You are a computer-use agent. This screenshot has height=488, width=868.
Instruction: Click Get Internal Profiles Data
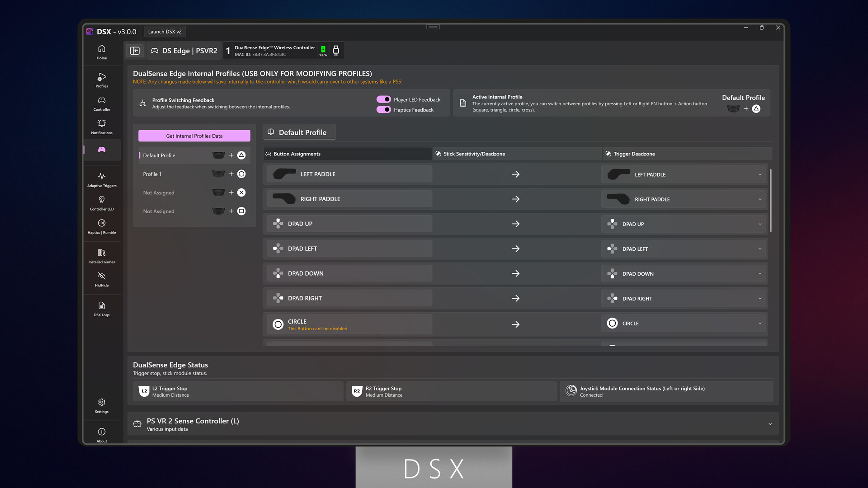pyautogui.click(x=194, y=136)
